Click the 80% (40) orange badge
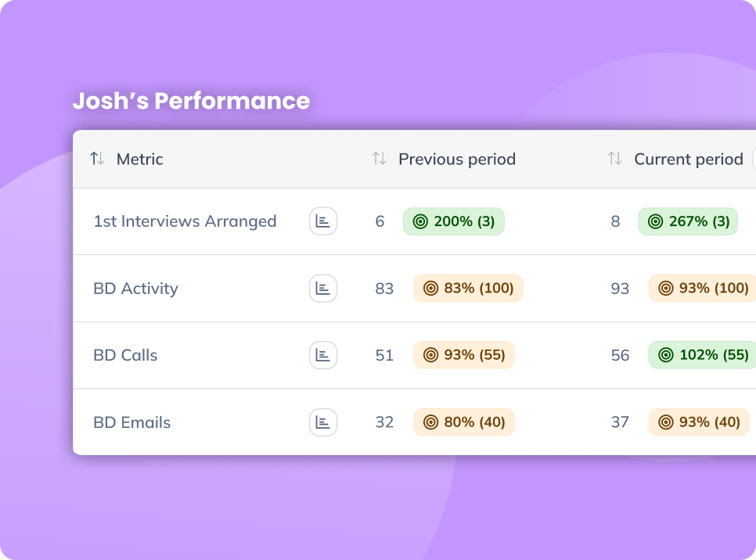Image resolution: width=756 pixels, height=560 pixels. click(464, 422)
